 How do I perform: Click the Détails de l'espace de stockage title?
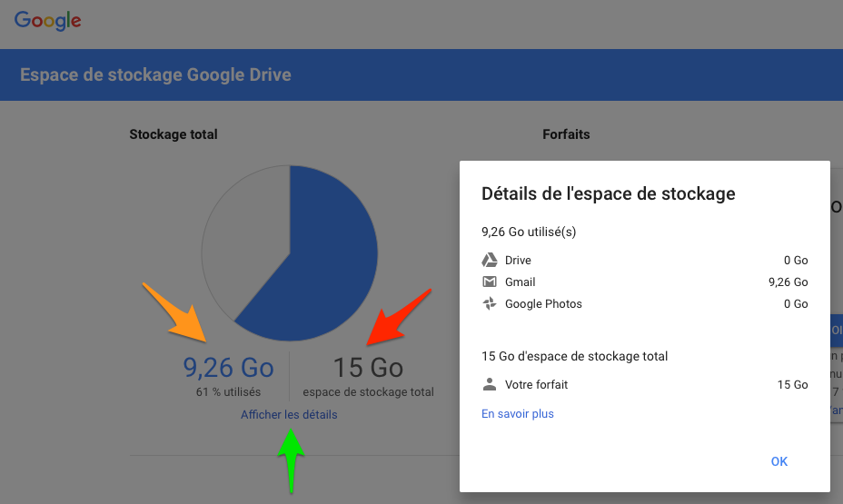tap(608, 193)
